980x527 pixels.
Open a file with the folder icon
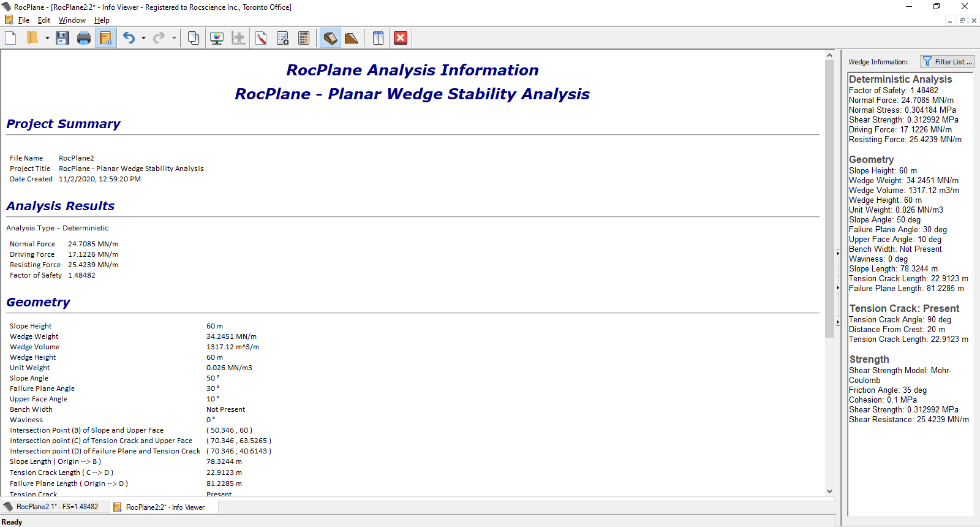[x=32, y=38]
